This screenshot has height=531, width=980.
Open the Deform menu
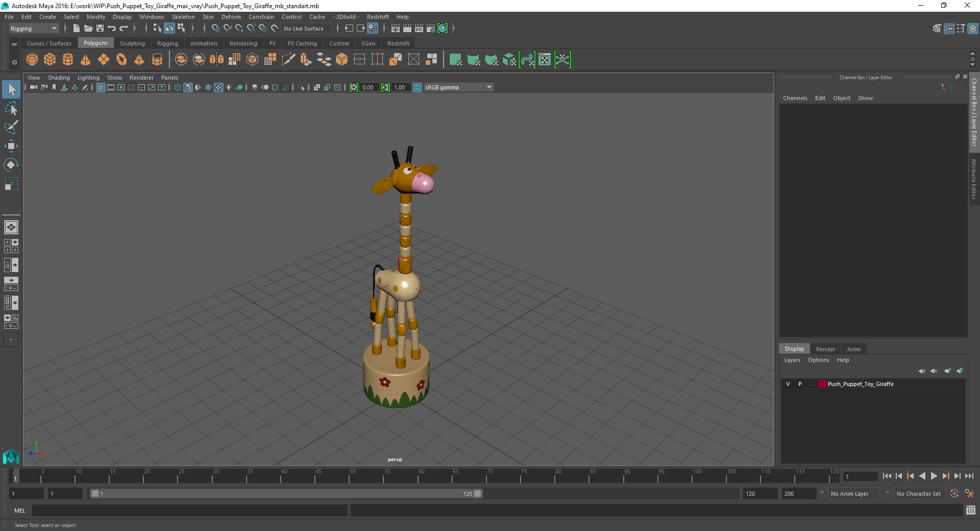click(x=231, y=17)
